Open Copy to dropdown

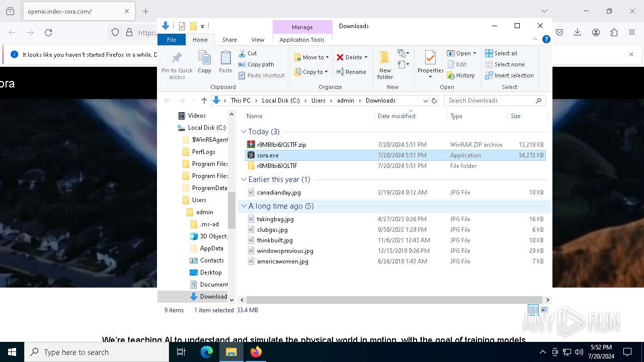tap(311, 72)
